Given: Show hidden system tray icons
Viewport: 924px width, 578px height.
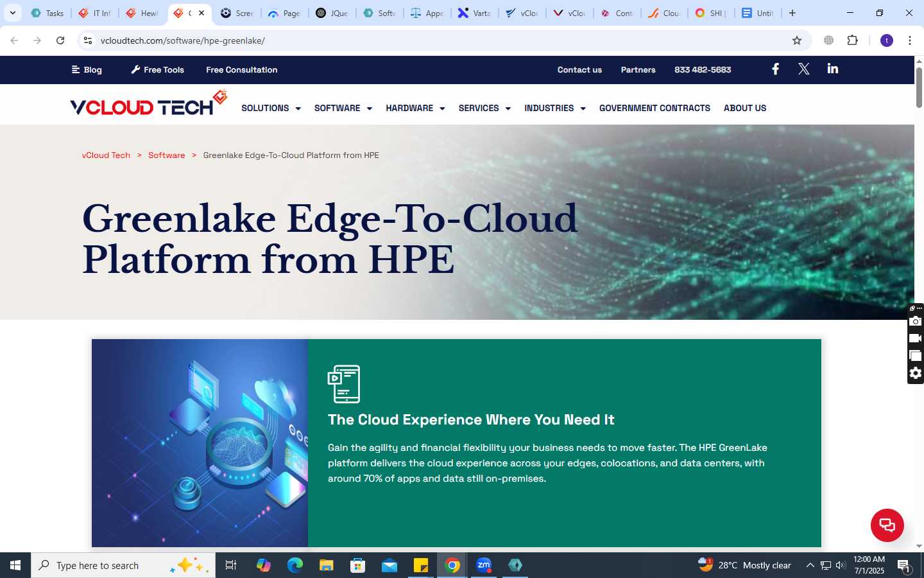Looking at the screenshot, I should point(810,565).
